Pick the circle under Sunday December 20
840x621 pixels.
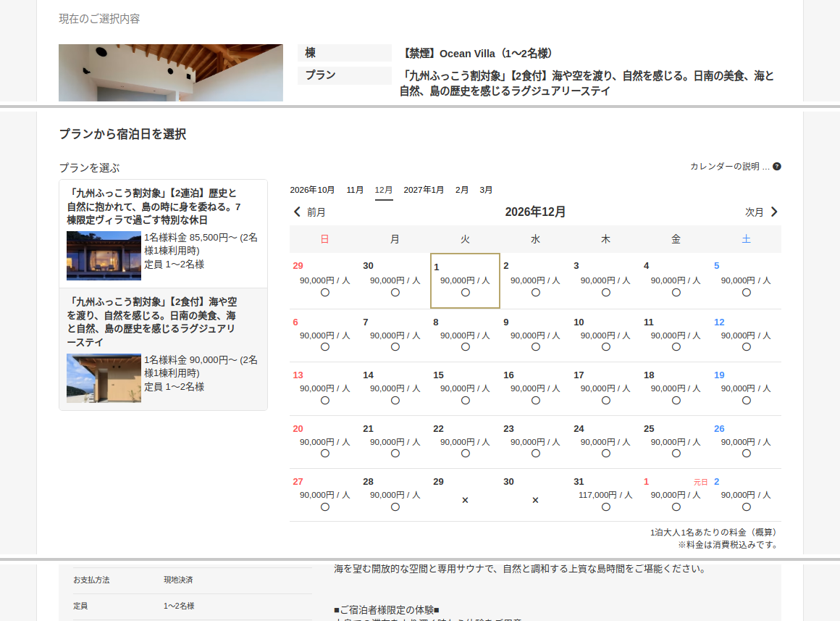(x=324, y=453)
